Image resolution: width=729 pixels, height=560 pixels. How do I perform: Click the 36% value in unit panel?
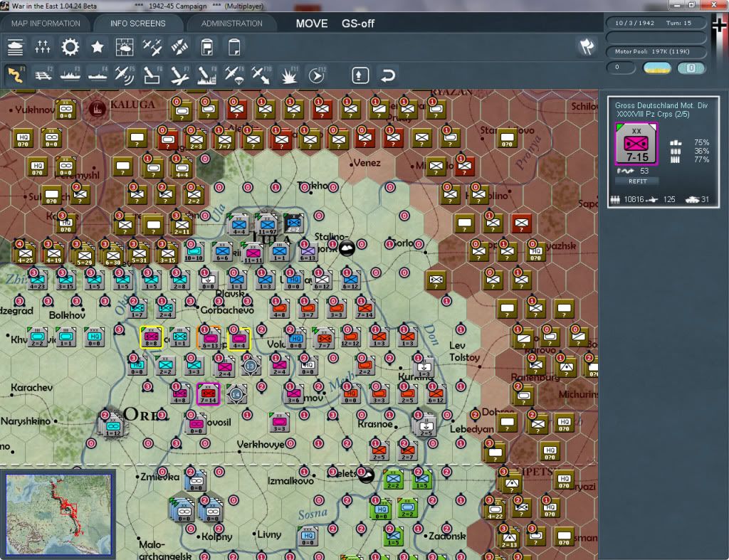point(701,151)
